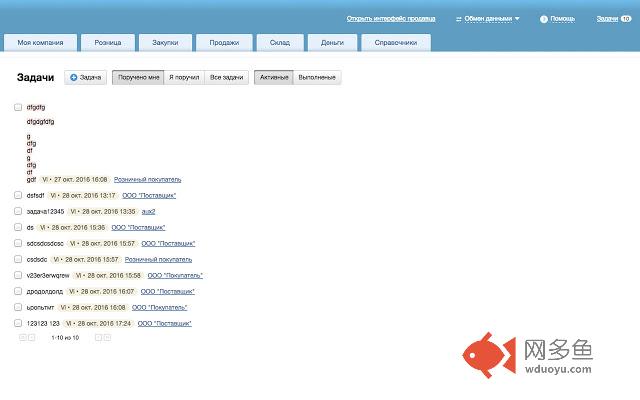Screen dimensions: 640x400
Task: Check the box for task sdcsdcsdcsc
Action: pyautogui.click(x=18, y=243)
